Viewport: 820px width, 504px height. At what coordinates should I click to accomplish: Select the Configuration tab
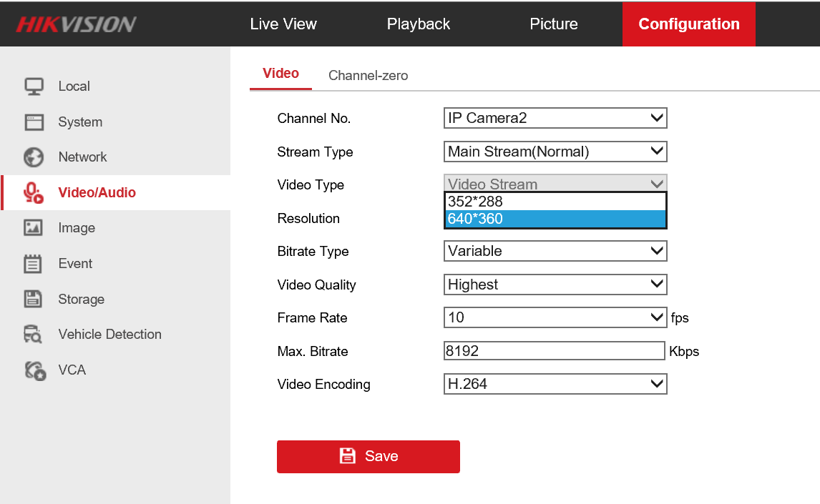point(689,24)
